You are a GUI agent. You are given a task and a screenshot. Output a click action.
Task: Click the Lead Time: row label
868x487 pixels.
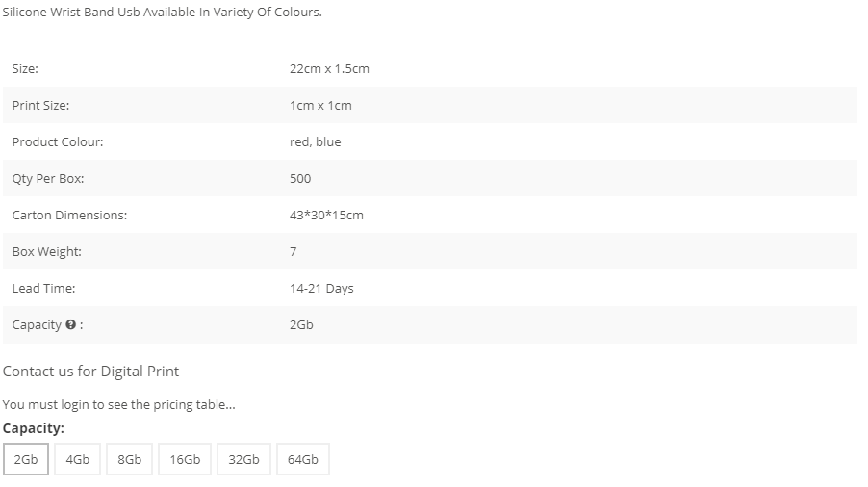click(x=43, y=289)
